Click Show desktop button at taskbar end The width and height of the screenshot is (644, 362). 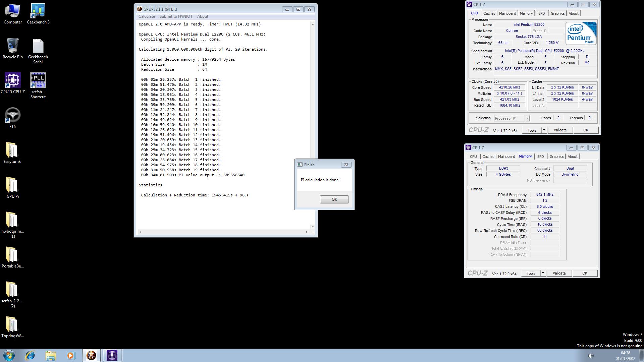[641, 355]
